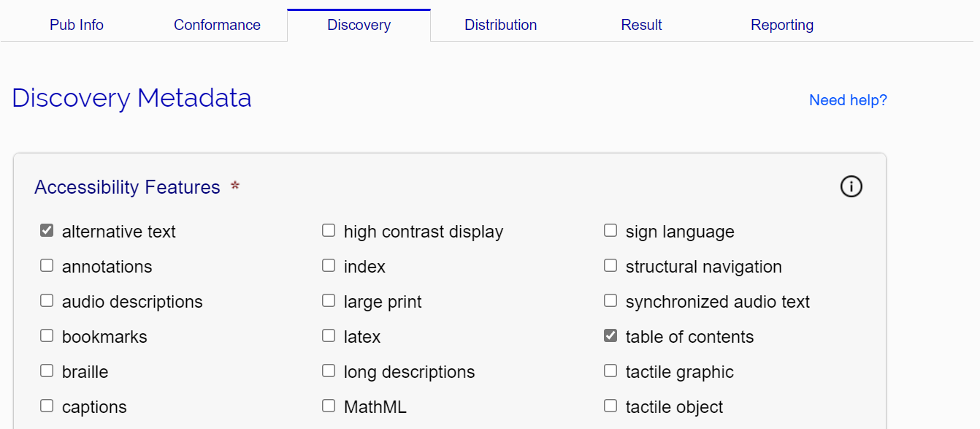Open the Reporting tab
980x429 pixels.
pyautogui.click(x=782, y=25)
